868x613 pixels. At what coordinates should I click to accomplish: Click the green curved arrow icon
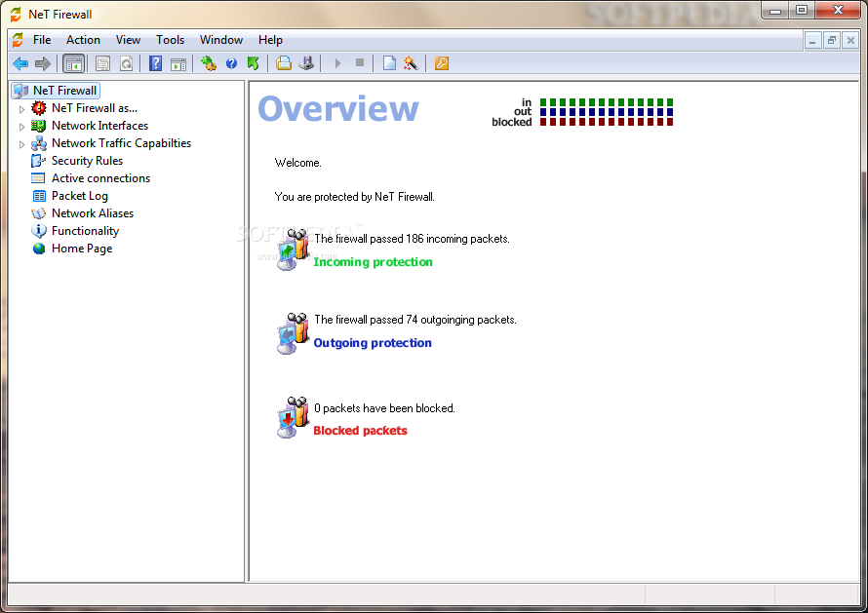[x=254, y=63]
